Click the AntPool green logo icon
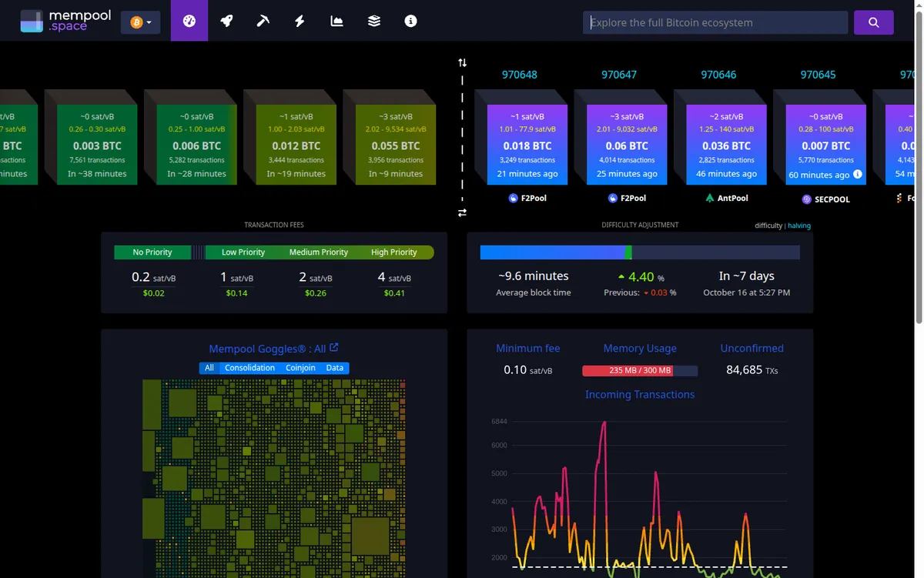Viewport: 924px width, 578px height. click(710, 198)
